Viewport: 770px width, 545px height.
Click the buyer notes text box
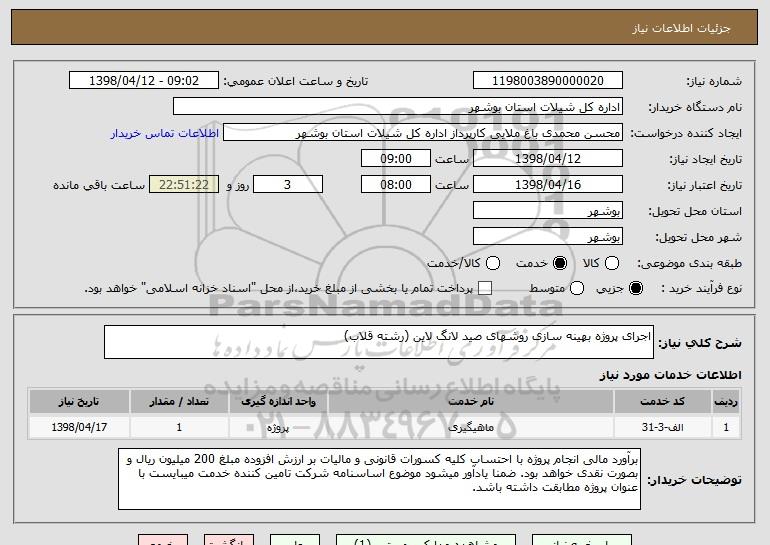[x=379, y=479]
